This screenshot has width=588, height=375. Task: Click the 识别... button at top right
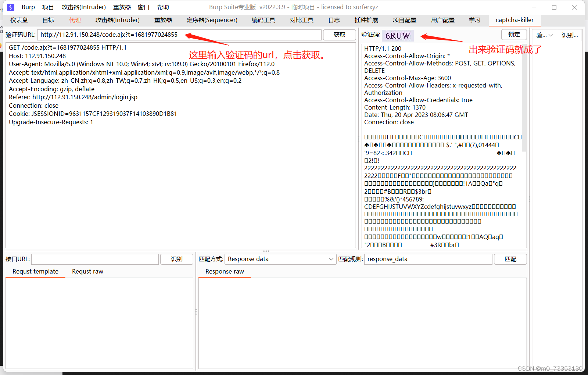pyautogui.click(x=570, y=35)
